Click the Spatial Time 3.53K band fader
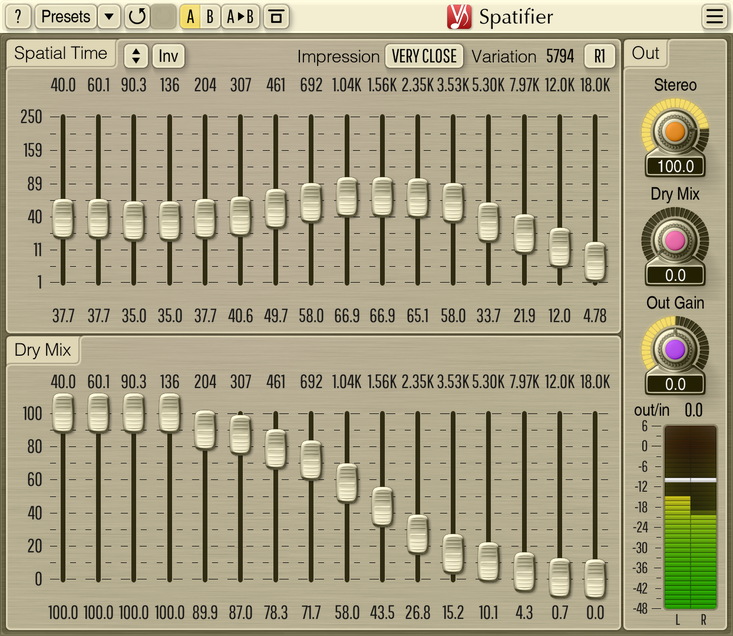The height and width of the screenshot is (636, 733). pos(453,202)
